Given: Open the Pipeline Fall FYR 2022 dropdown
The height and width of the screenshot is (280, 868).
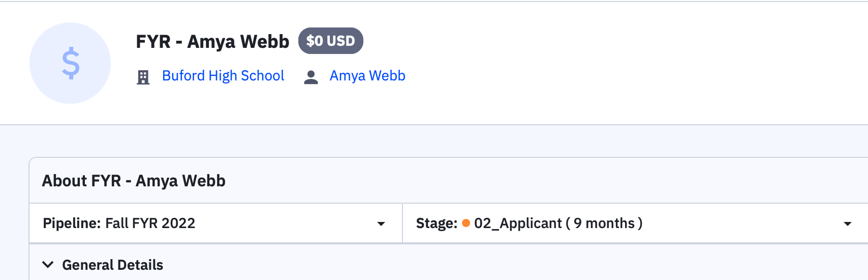Looking at the screenshot, I should [x=215, y=223].
